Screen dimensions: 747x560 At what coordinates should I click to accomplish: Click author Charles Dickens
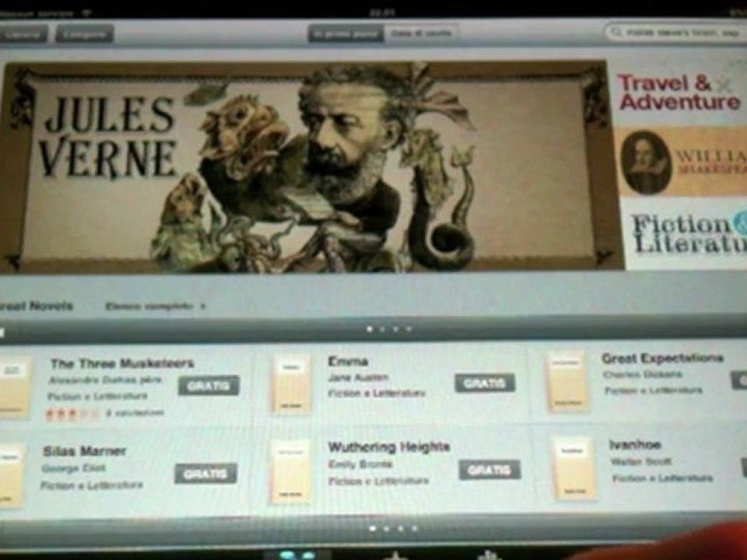click(x=642, y=374)
